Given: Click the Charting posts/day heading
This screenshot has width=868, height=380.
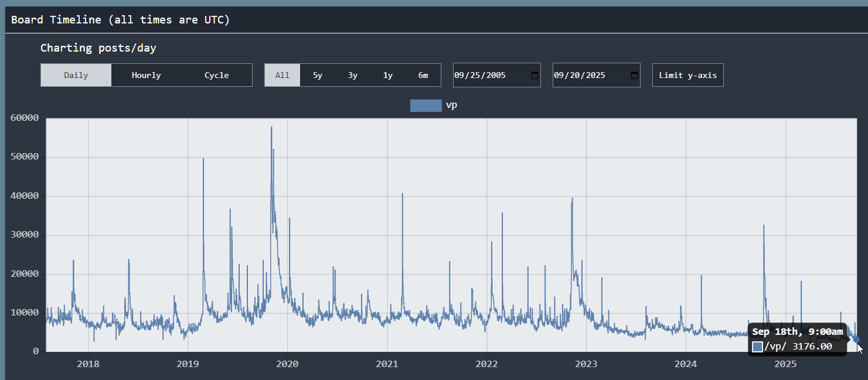Looking at the screenshot, I should click(x=98, y=48).
